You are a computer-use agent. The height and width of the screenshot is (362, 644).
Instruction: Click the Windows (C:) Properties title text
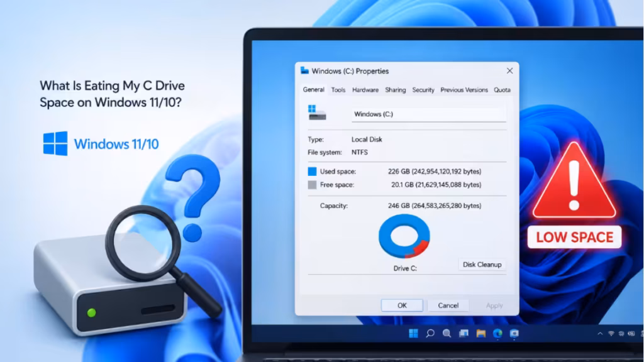[x=350, y=71]
